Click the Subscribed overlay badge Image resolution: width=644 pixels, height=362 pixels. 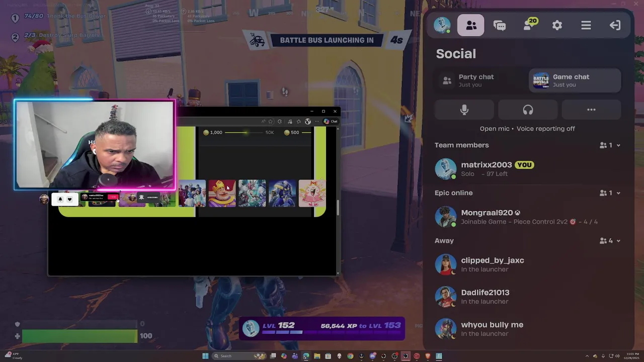[x=149, y=197]
